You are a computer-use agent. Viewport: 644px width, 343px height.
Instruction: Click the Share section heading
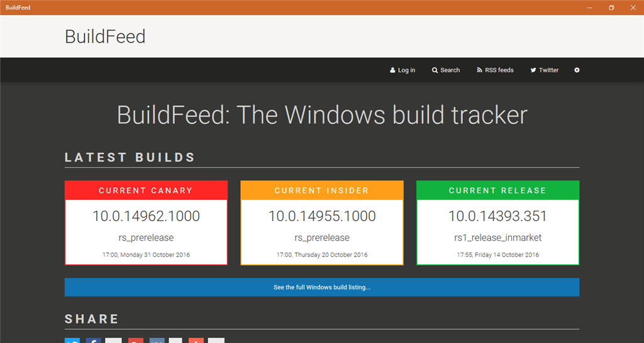coord(92,318)
